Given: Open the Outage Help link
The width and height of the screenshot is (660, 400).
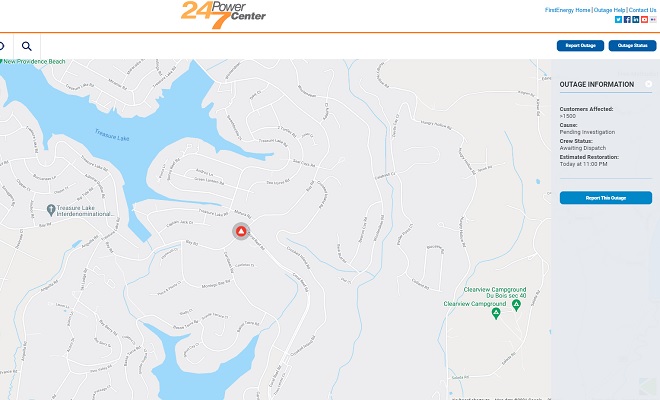Looking at the screenshot, I should 609,10.
